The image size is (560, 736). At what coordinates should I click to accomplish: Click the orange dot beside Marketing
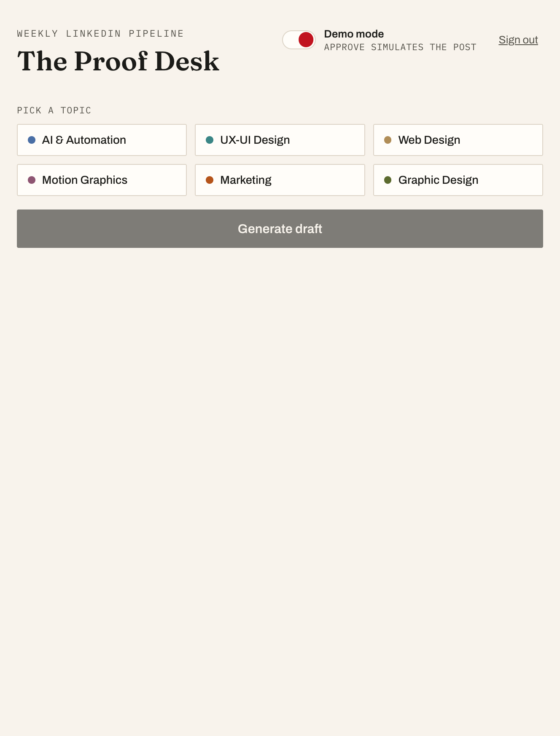coord(210,180)
